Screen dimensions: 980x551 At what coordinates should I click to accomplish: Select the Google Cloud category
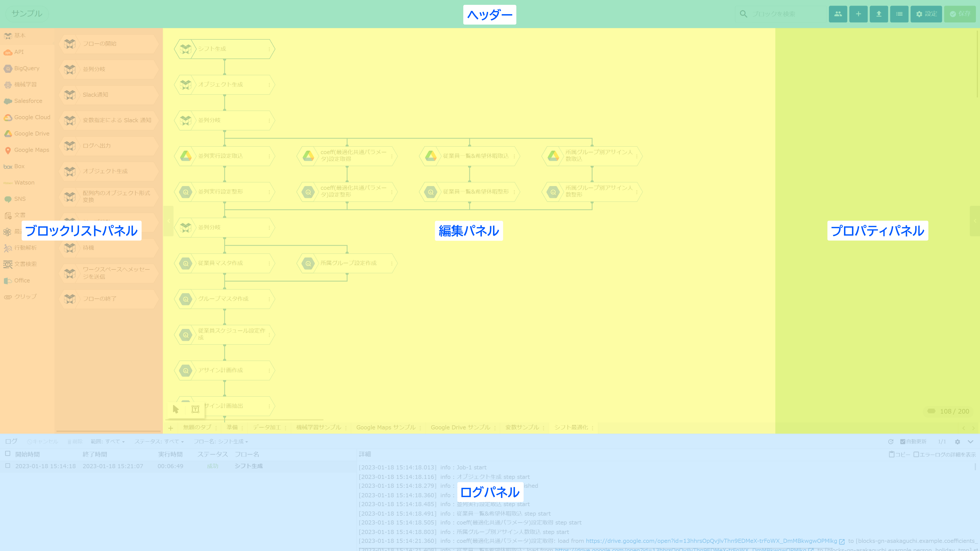[27, 117]
